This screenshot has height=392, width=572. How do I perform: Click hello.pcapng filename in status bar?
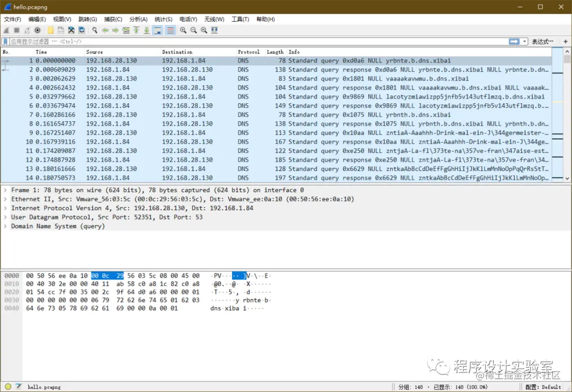pos(44,387)
